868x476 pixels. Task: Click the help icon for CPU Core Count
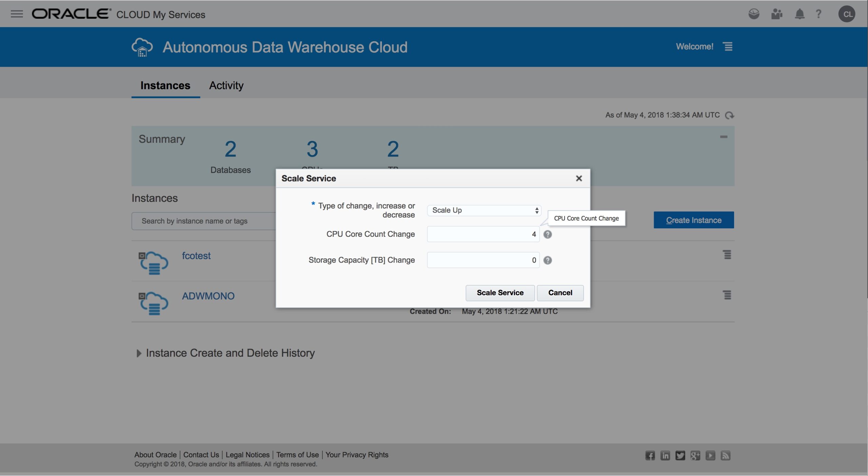pyautogui.click(x=548, y=234)
